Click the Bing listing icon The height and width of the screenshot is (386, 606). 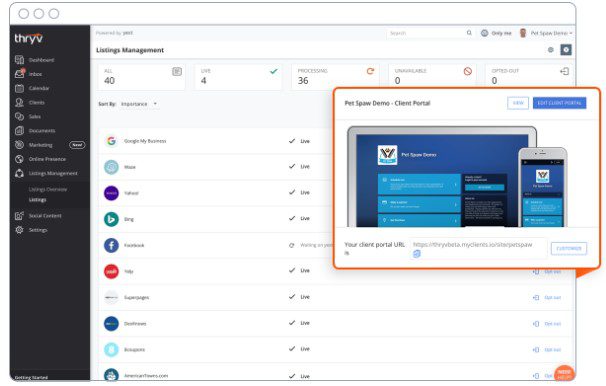click(x=111, y=219)
